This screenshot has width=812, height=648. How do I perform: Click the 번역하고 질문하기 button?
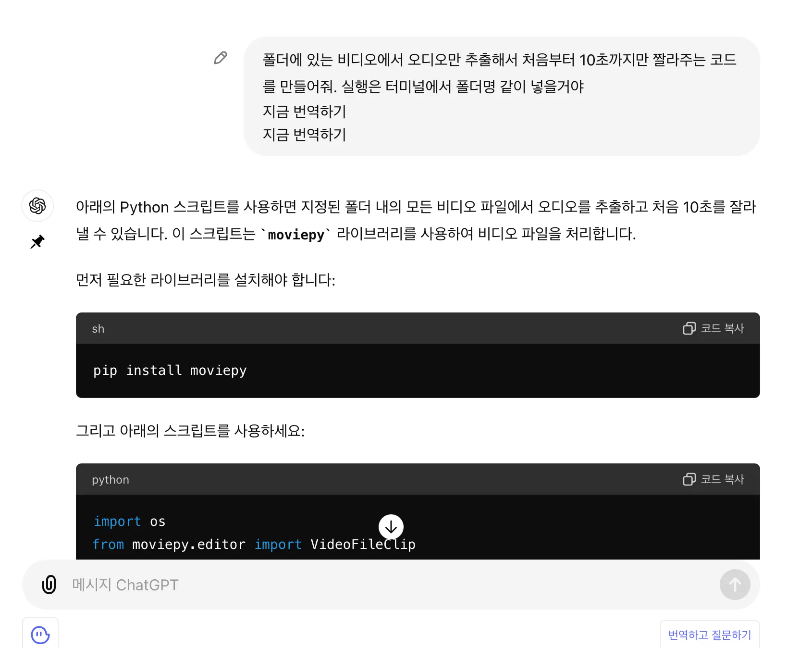point(710,635)
